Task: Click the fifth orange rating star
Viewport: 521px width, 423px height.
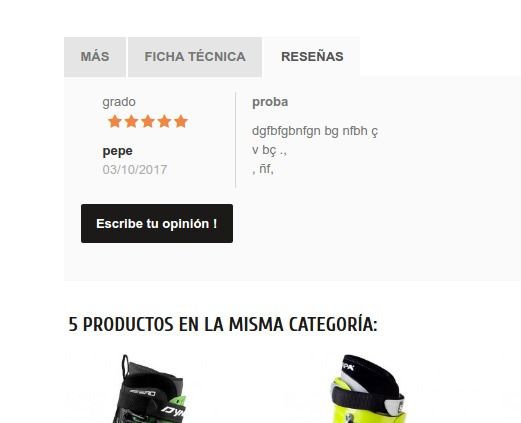Action: coord(181,121)
